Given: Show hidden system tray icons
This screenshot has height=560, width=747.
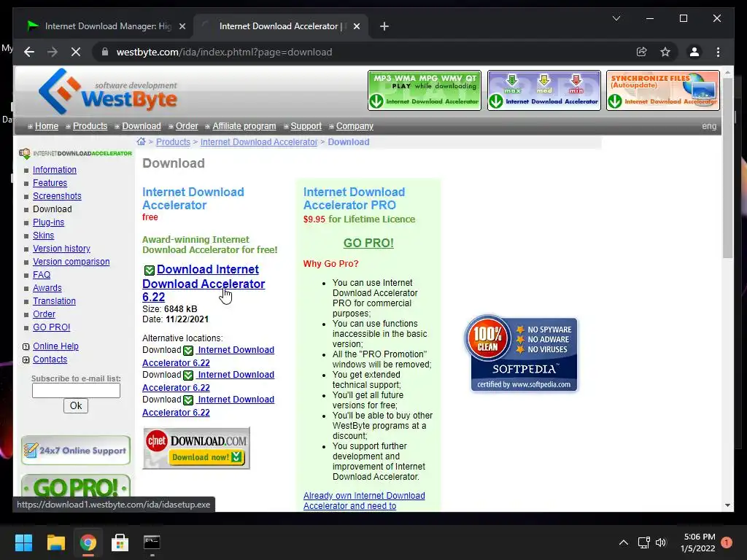Looking at the screenshot, I should 623,542.
